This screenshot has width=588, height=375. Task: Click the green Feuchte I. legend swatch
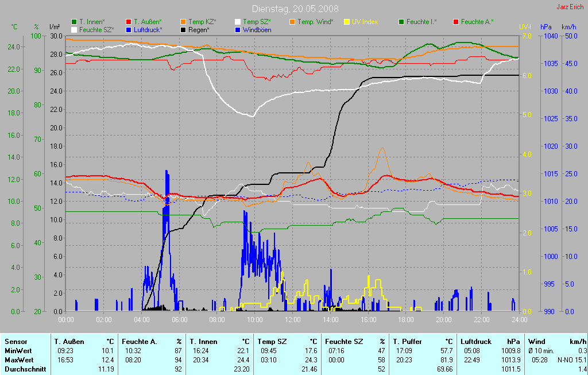point(401,22)
